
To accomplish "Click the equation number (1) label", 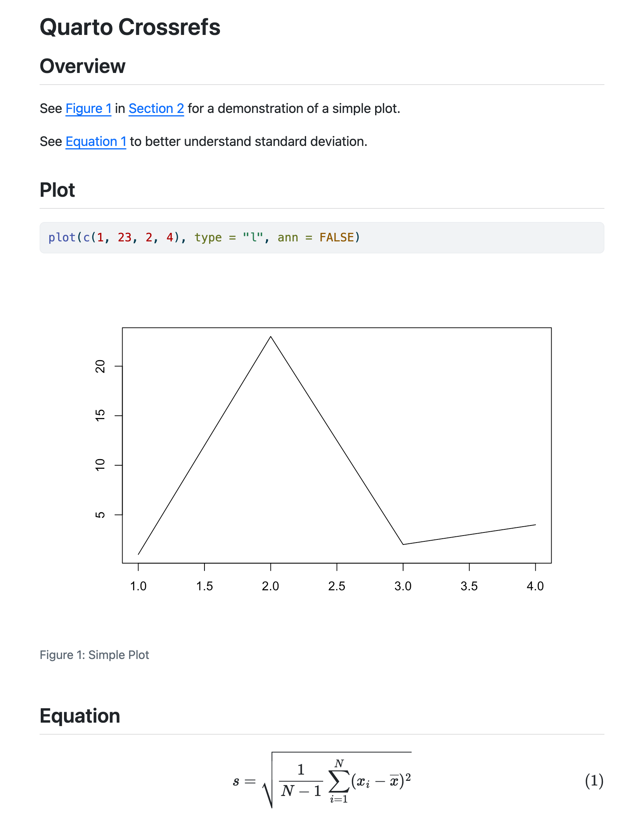I will 594,781.
